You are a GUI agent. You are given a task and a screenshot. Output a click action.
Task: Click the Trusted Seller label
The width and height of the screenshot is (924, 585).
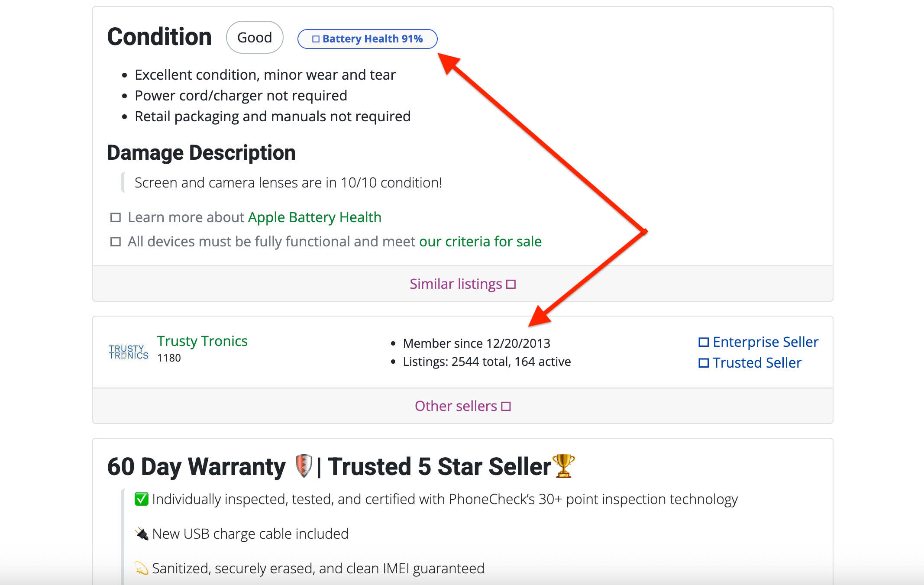tap(757, 363)
